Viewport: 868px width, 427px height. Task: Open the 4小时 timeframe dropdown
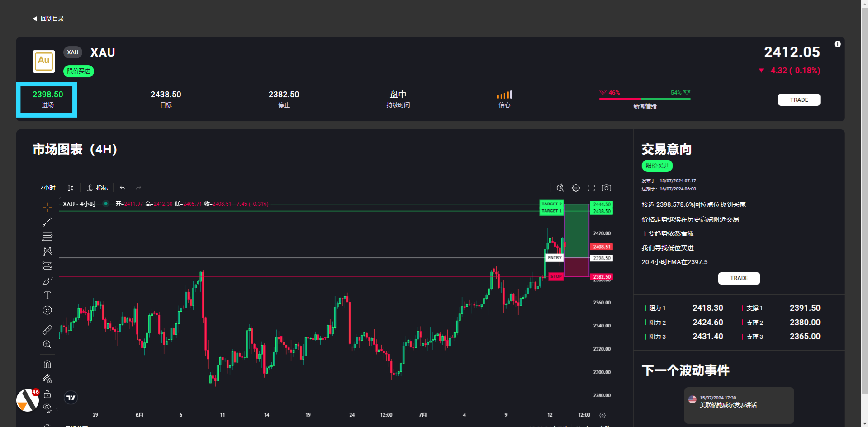click(48, 188)
